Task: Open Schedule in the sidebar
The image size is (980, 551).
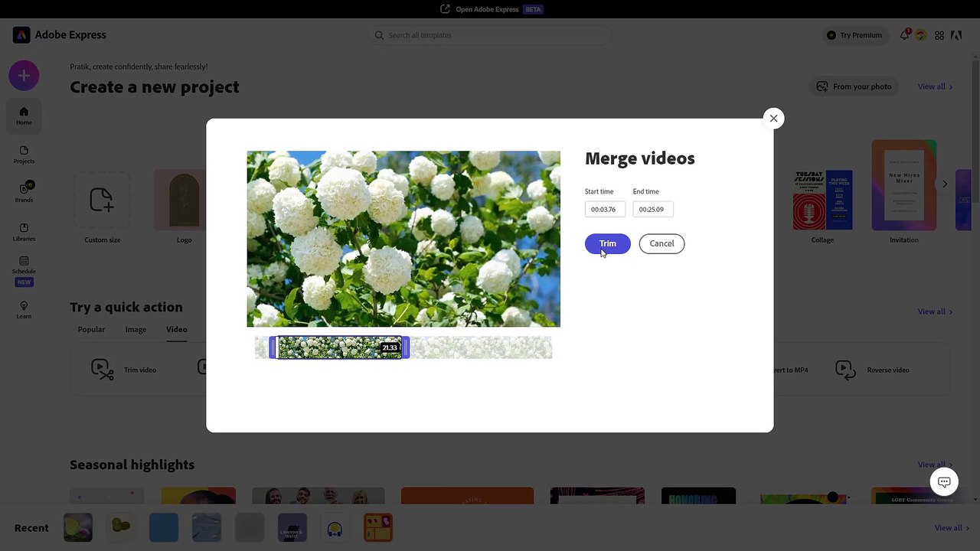Action: (24, 271)
